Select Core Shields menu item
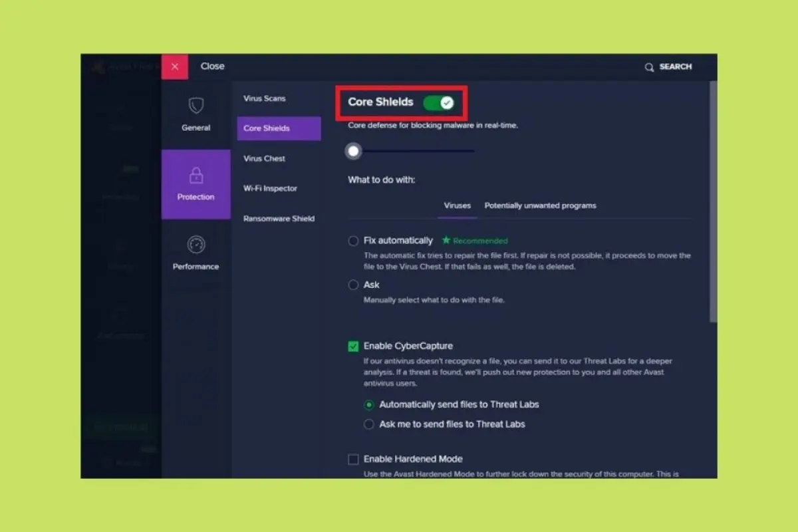 pos(279,128)
